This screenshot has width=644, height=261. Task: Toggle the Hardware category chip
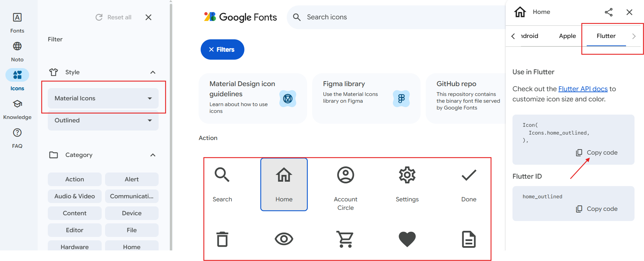click(x=75, y=246)
